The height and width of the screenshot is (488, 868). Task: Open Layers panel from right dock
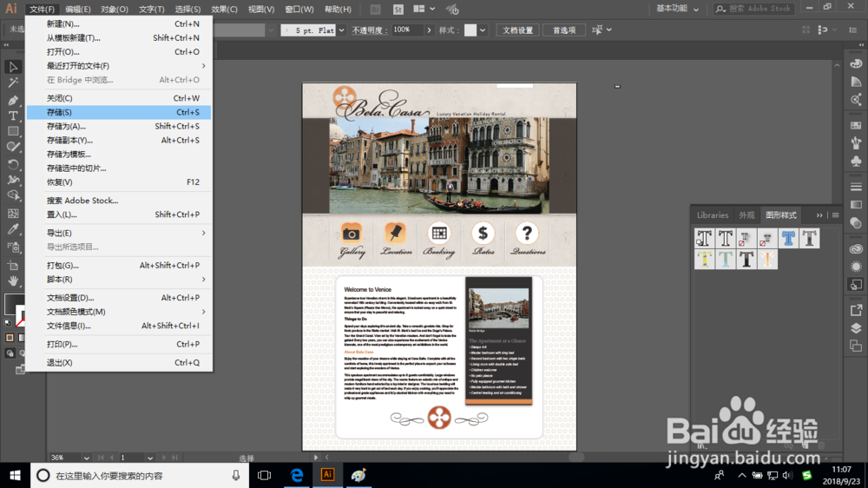(856, 328)
